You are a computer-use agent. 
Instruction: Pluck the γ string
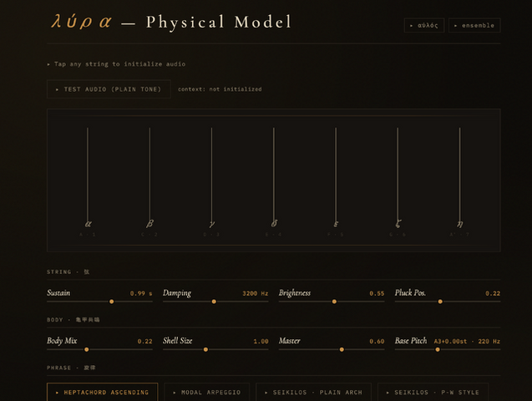pos(212,176)
